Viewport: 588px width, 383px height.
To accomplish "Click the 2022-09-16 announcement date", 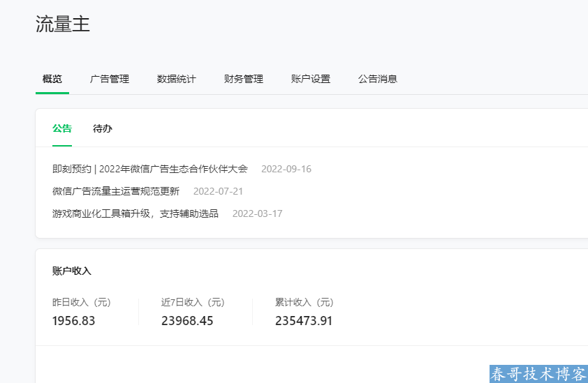I will (x=286, y=169).
